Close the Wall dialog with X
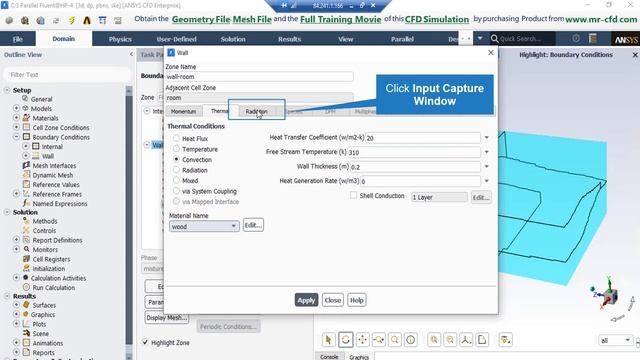640x360 pixels. coord(491,53)
